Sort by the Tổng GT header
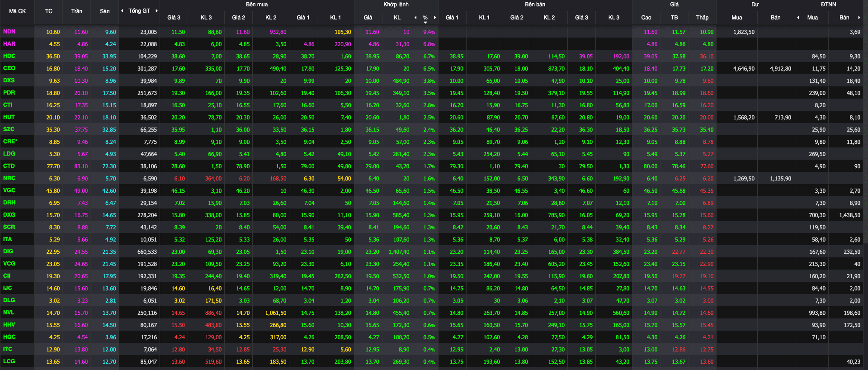This screenshot has width=868, height=370. click(139, 11)
